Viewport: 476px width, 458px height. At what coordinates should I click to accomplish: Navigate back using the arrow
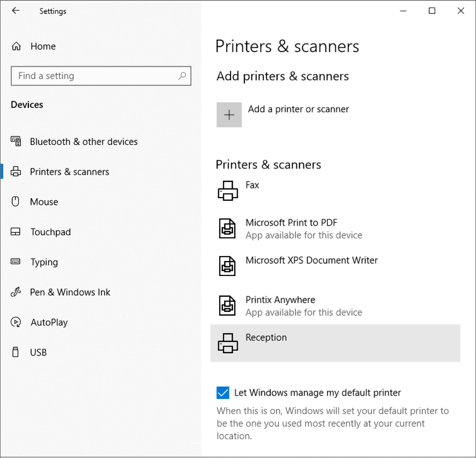tap(16, 11)
